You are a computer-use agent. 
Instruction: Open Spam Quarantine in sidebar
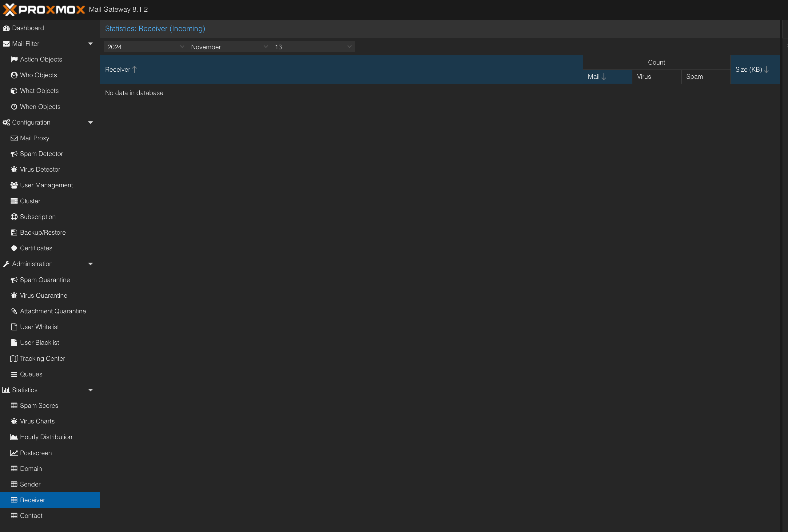50,280
